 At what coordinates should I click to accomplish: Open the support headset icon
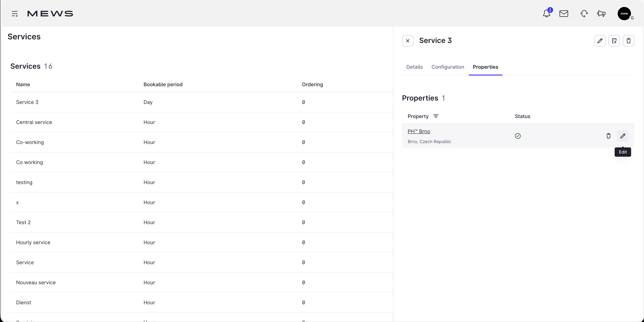(x=584, y=14)
